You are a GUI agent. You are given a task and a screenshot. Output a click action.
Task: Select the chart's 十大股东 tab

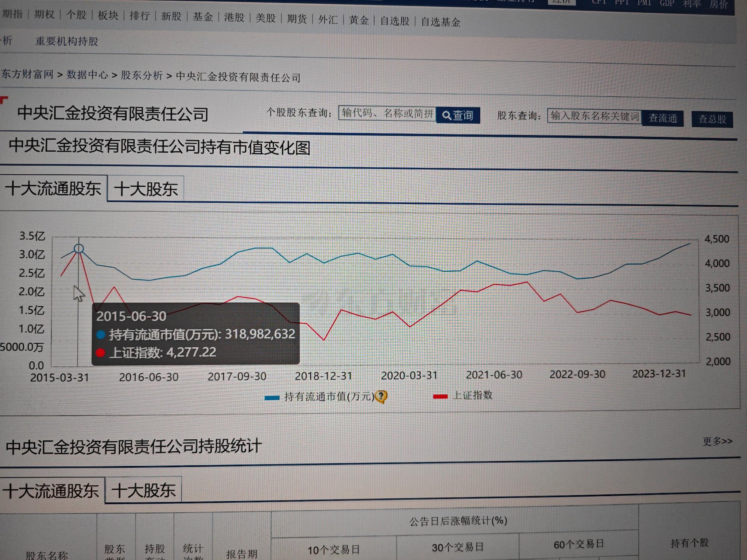coord(146,189)
